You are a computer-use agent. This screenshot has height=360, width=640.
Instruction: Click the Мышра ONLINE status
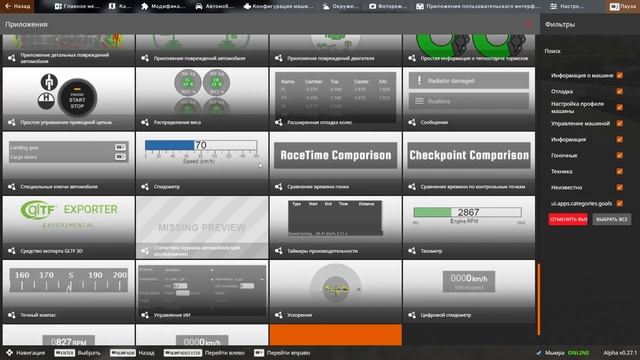click(x=563, y=353)
